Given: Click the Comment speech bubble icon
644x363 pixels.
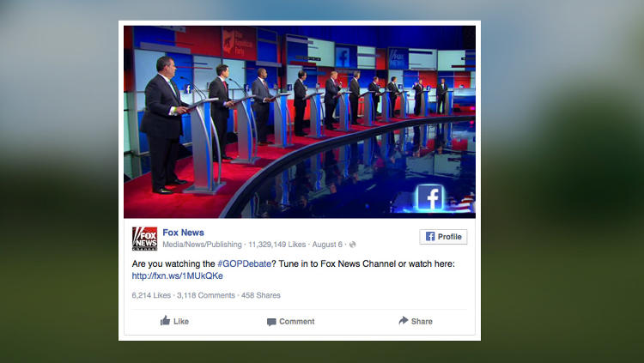Looking at the screenshot, I should click(271, 322).
